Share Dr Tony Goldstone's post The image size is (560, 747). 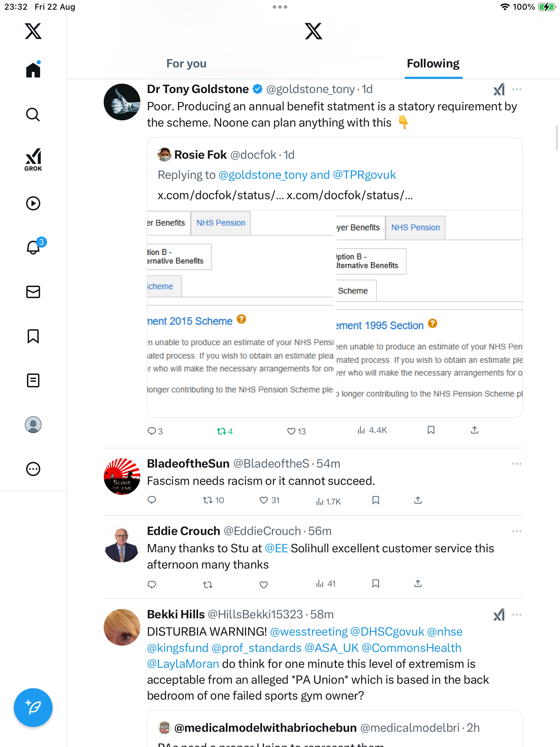coord(475,430)
